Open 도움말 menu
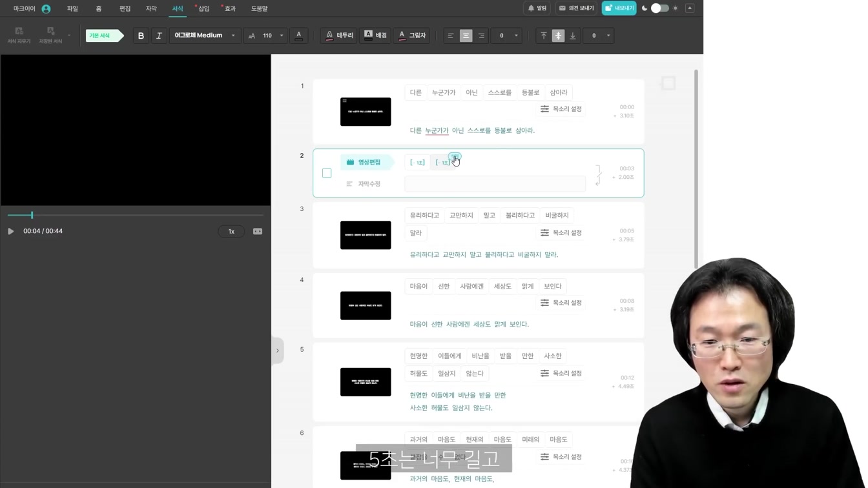The image size is (868, 488). (259, 8)
